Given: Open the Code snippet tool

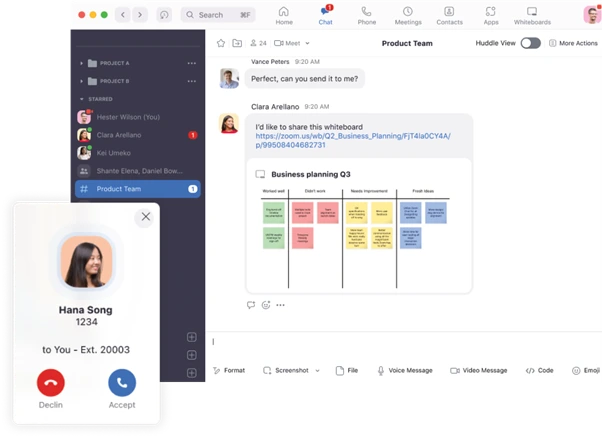Looking at the screenshot, I should coord(530,370).
